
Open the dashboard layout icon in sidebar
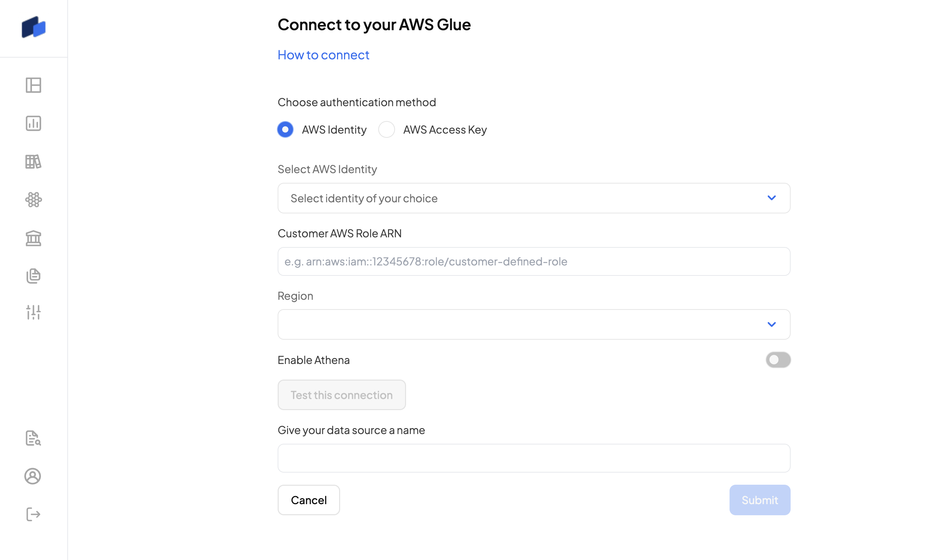[34, 85]
